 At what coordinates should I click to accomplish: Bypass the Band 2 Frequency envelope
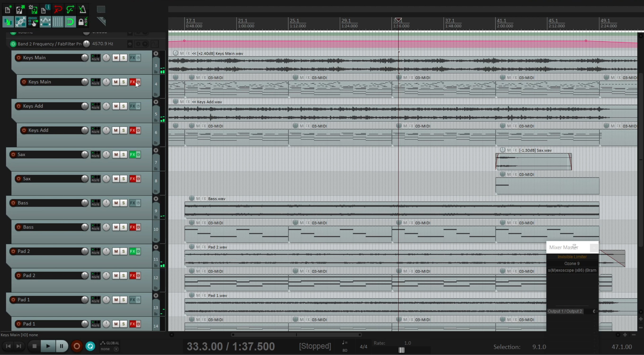coord(130,44)
